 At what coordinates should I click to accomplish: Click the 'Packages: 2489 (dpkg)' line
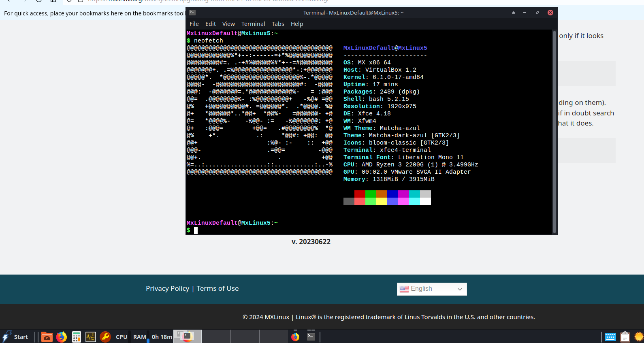point(382,92)
